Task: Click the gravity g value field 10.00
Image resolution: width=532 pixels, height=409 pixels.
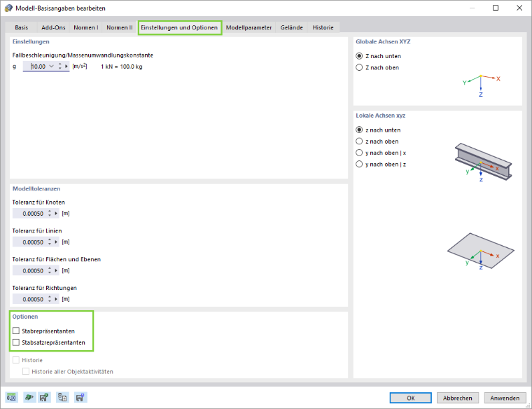Action: pyautogui.click(x=38, y=67)
